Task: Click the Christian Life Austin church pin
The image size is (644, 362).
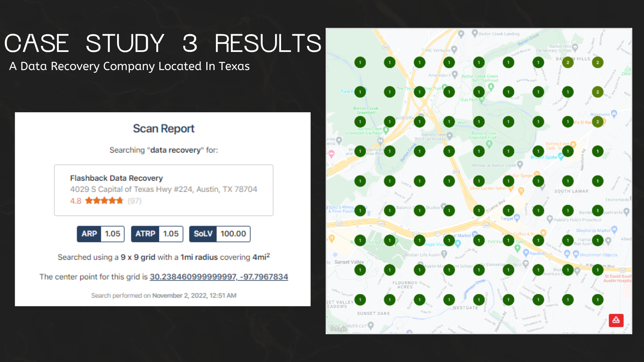Action: coord(444,254)
